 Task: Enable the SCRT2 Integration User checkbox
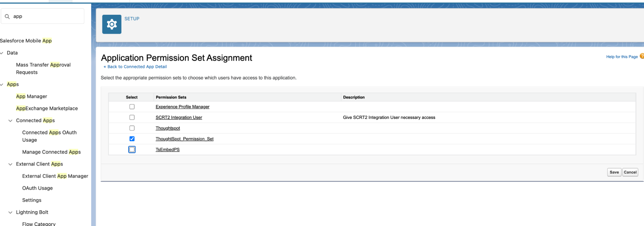[132, 117]
